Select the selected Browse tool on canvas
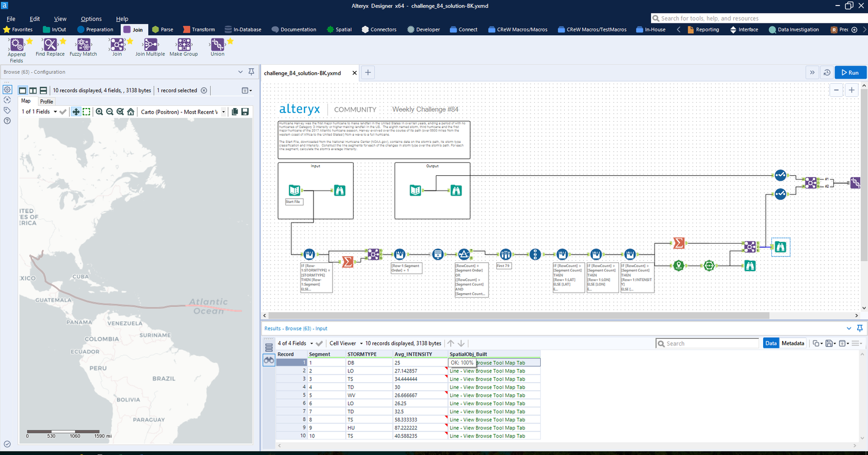The height and width of the screenshot is (455, 868). click(780, 247)
